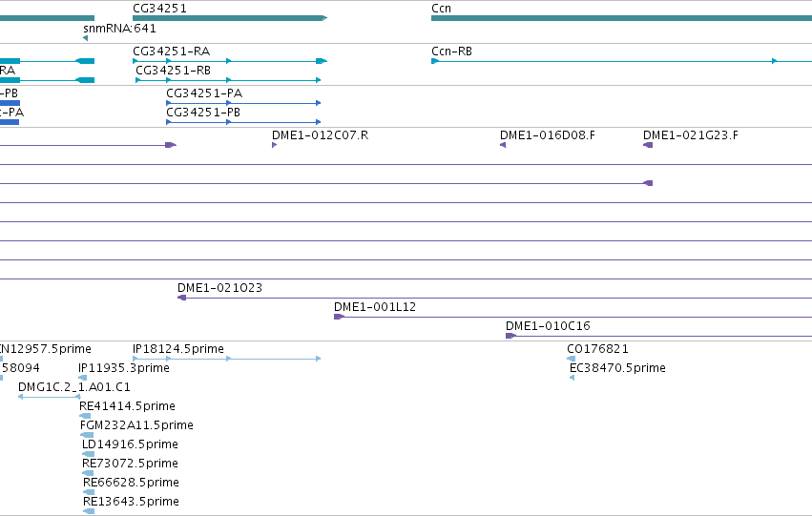The width and height of the screenshot is (812, 516).
Task: Select DME1-016D08.F arrow marker
Action: (x=503, y=145)
